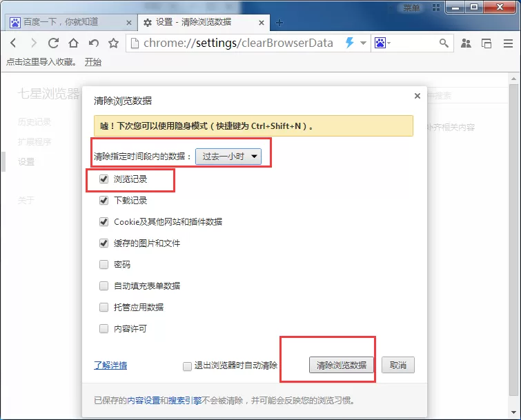Bookmark page with the star icon
This screenshot has height=420, width=521.
(114, 43)
